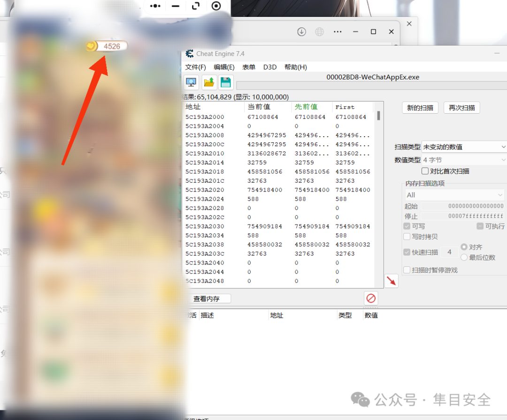Click the 当前值 column header
Screen dimensions: 507x420
268,107
